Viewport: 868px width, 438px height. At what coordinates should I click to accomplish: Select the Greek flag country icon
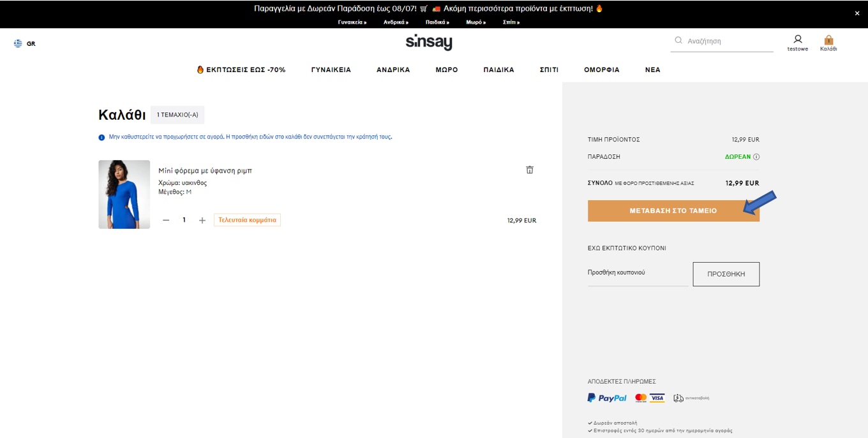point(18,43)
